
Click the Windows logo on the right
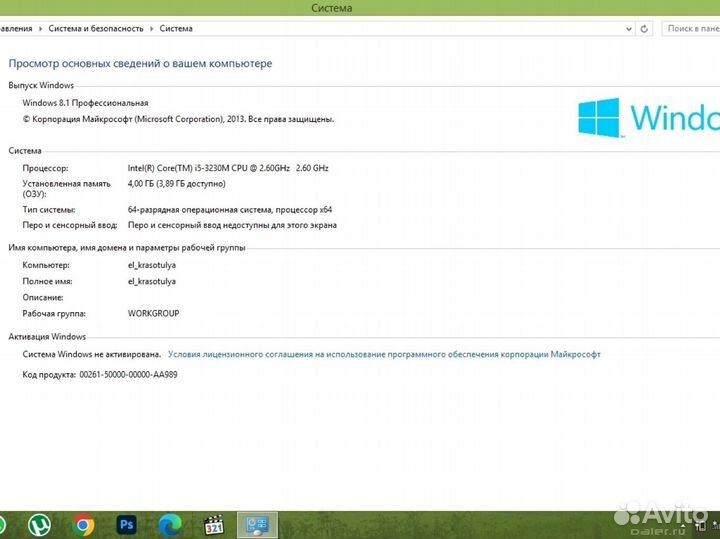pos(598,117)
